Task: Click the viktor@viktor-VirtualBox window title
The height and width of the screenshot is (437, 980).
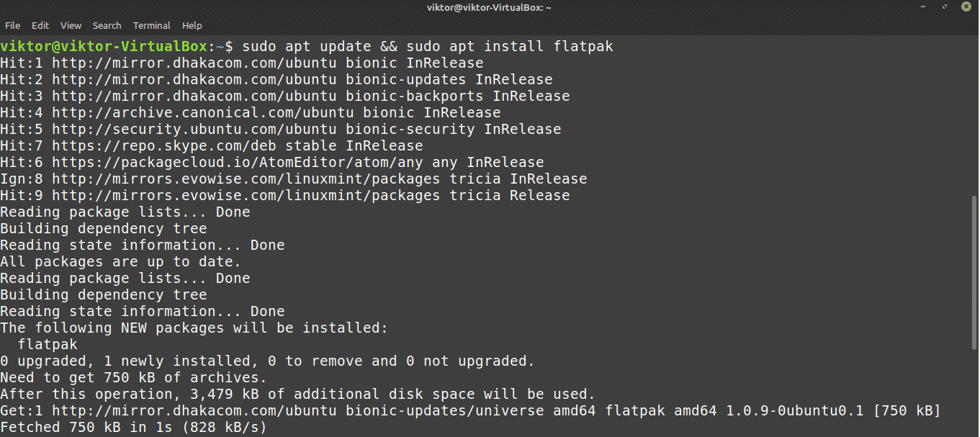Action: (490, 7)
